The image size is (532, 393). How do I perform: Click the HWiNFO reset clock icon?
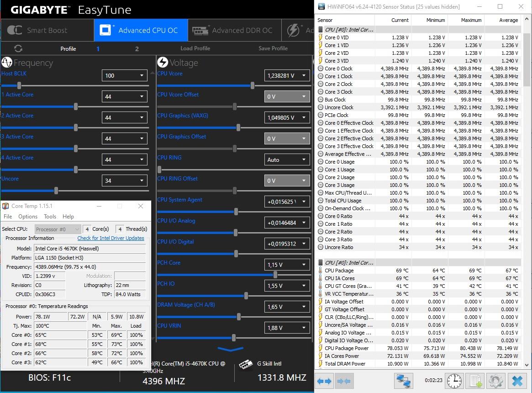[x=454, y=381]
